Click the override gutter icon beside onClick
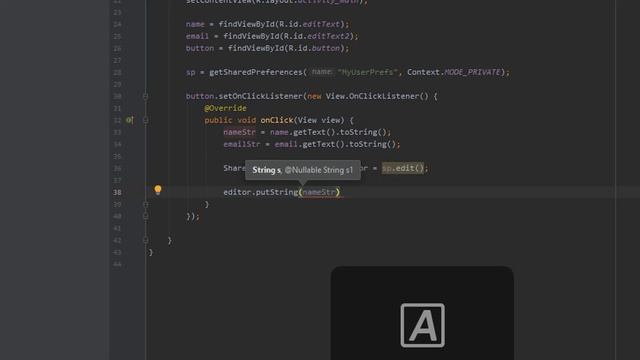Image resolution: width=640 pixels, height=360 pixels. click(x=129, y=120)
